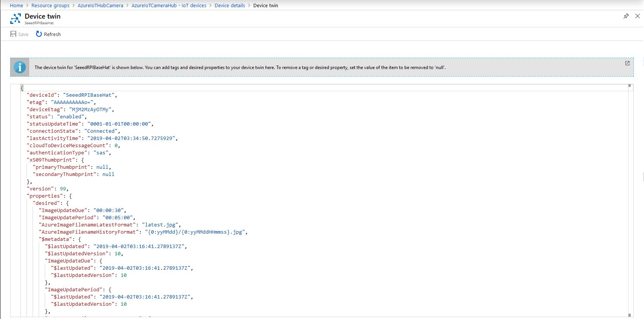Open the info banner's external link icon

627,63
